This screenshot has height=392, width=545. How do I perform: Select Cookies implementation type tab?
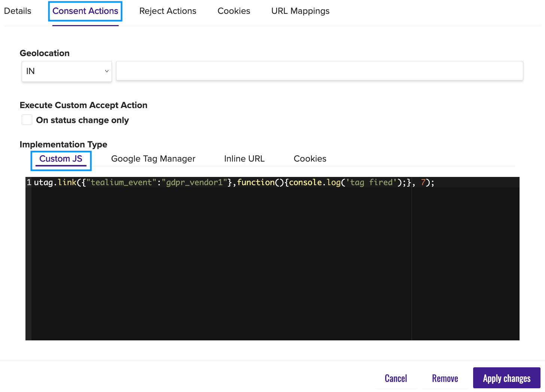310,159
